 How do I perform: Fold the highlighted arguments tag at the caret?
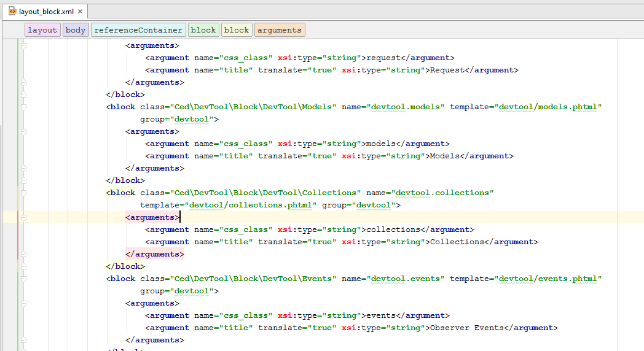(x=23, y=217)
